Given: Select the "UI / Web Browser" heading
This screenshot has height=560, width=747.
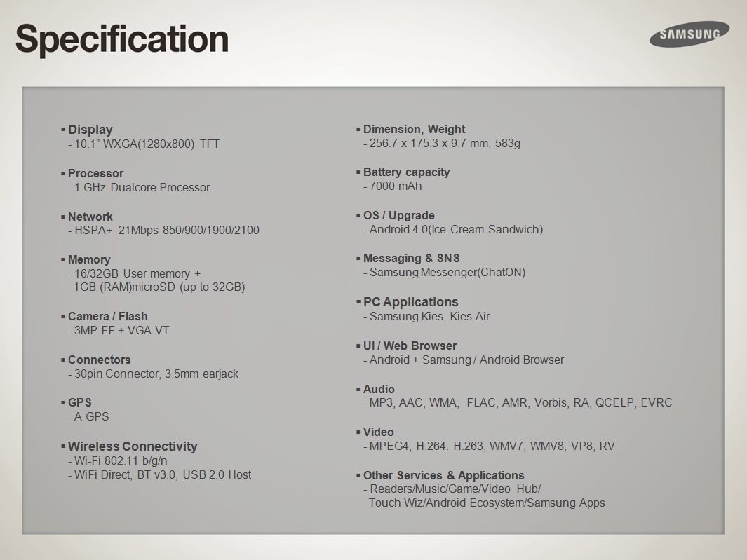Looking at the screenshot, I should point(410,346).
